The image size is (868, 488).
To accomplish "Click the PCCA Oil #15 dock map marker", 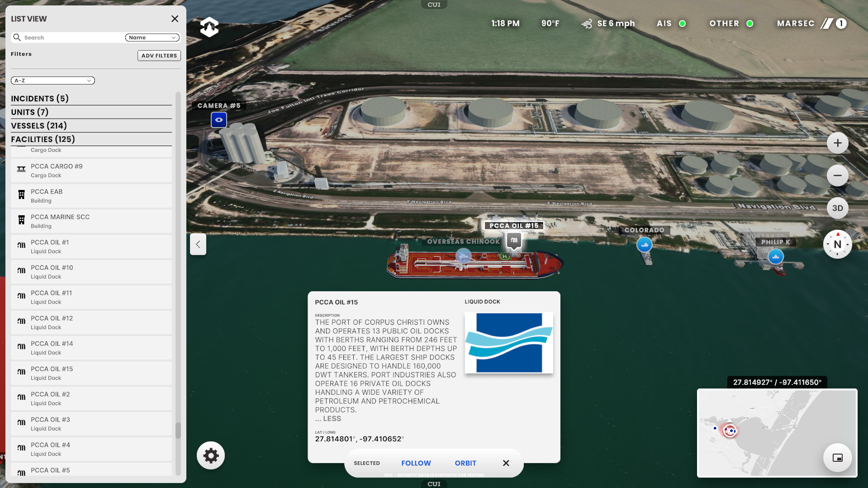I will [514, 240].
